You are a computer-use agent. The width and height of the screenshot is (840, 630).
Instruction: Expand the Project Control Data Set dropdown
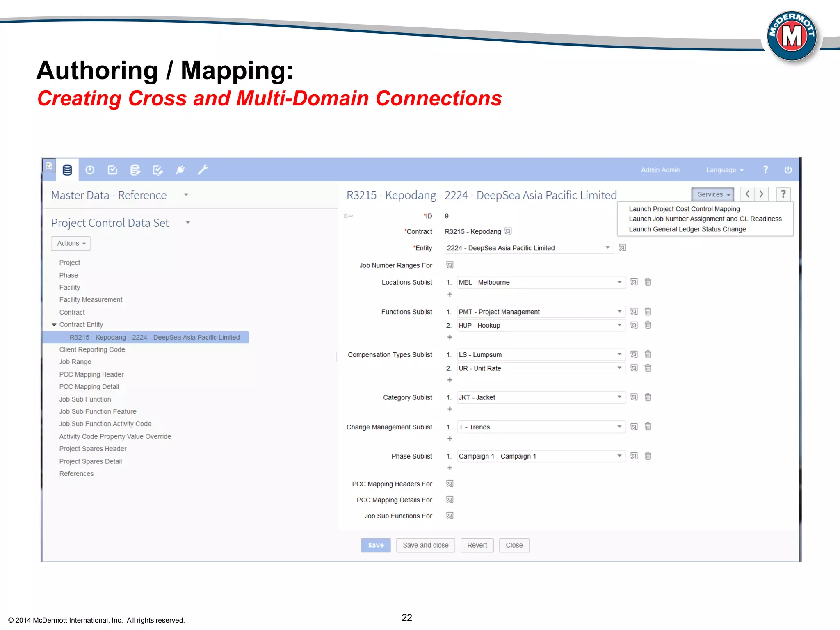coord(188,222)
